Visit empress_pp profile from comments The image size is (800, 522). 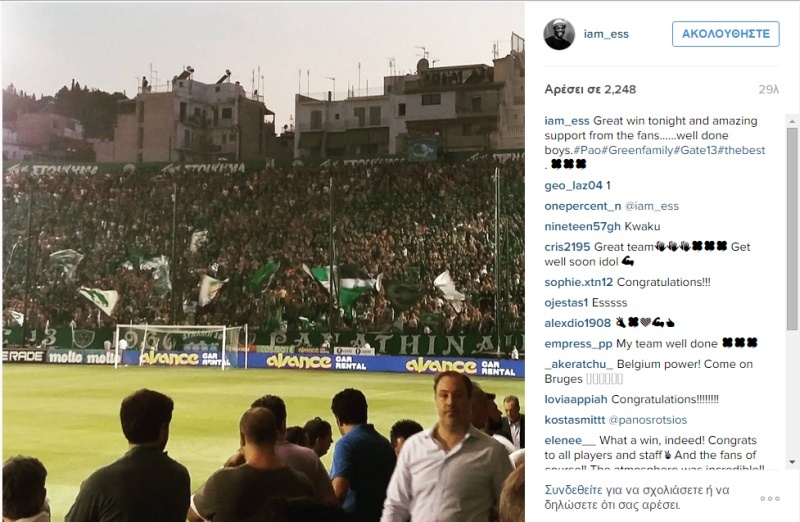[x=578, y=344]
